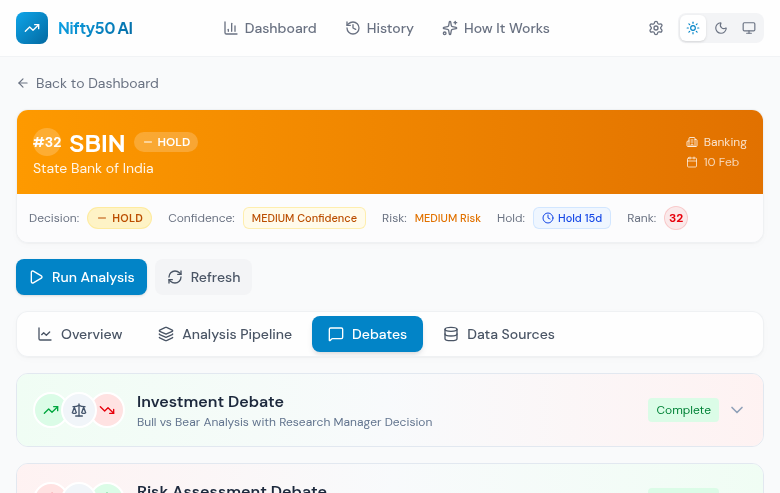The height and width of the screenshot is (493, 780).
Task: Select system theme (monitor icon)
Action: pyautogui.click(x=749, y=28)
